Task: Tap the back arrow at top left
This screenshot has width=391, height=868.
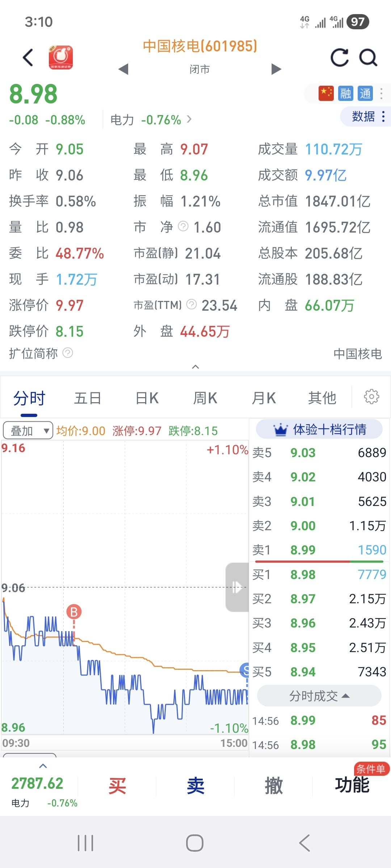Action: tap(28, 58)
